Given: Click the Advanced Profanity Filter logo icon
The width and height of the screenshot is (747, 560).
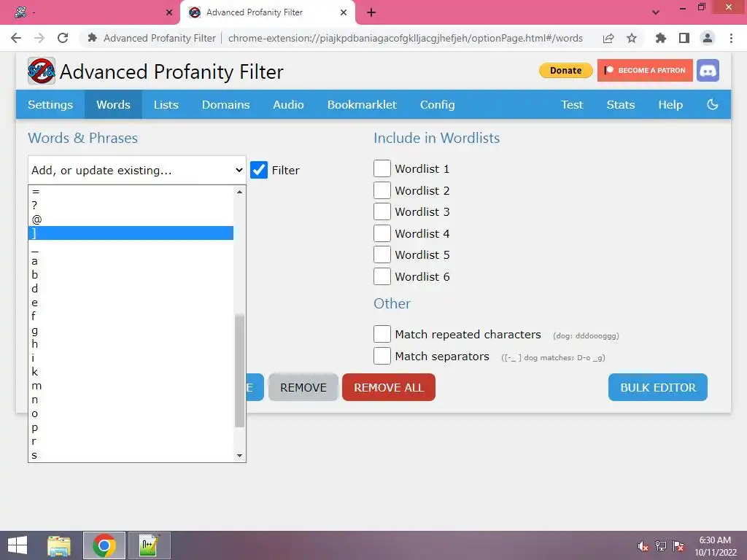Looking at the screenshot, I should [42, 71].
